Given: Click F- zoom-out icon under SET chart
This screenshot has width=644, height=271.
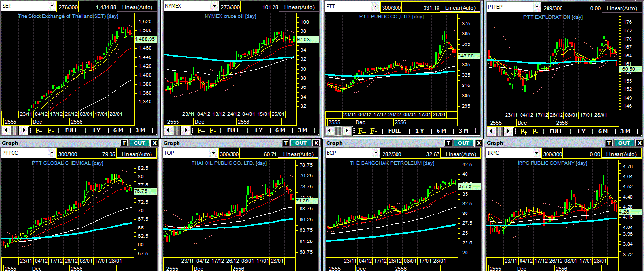Looking at the screenshot, I should coord(50,130).
